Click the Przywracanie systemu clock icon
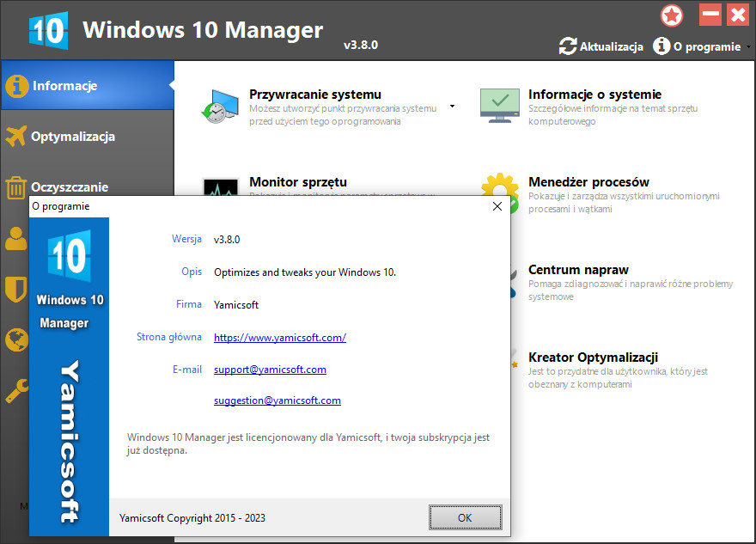The width and height of the screenshot is (756, 544). click(220, 106)
